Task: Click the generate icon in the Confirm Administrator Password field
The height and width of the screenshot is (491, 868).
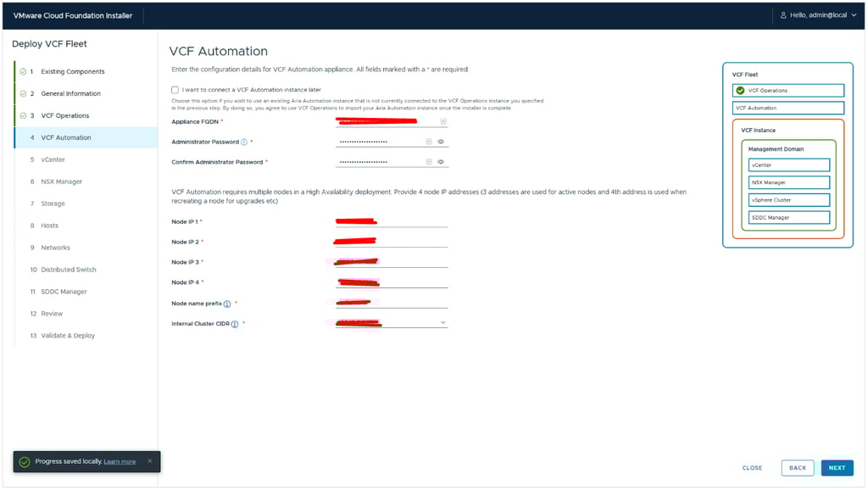Action: (x=429, y=162)
